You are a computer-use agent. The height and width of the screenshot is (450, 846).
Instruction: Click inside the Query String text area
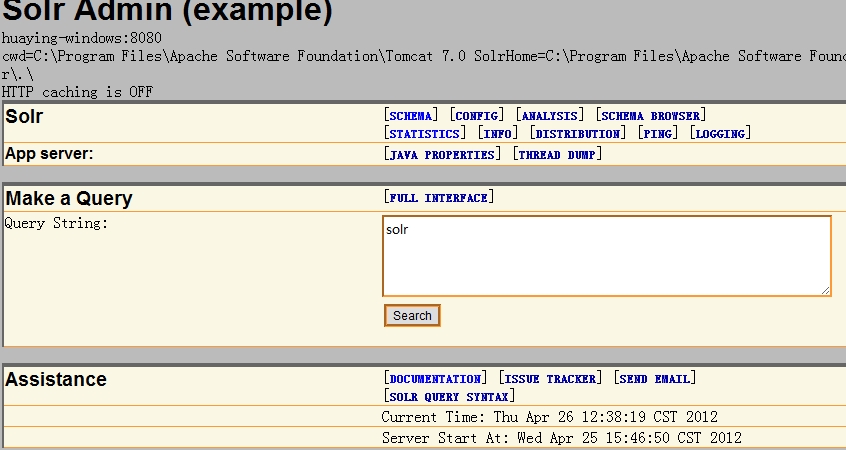(x=606, y=256)
